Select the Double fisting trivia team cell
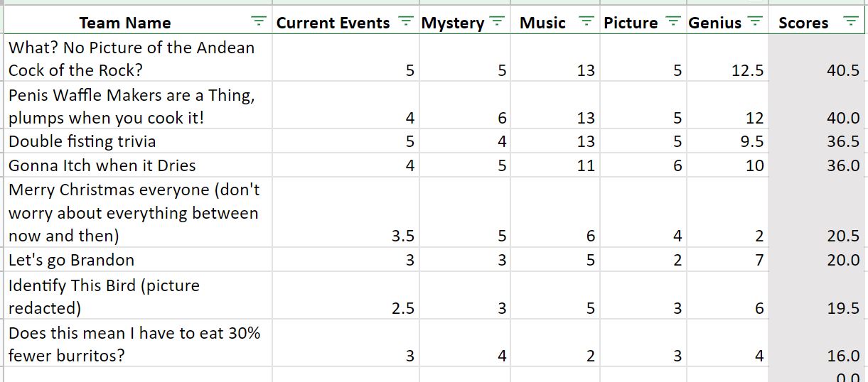This screenshot has width=868, height=382. (x=139, y=141)
